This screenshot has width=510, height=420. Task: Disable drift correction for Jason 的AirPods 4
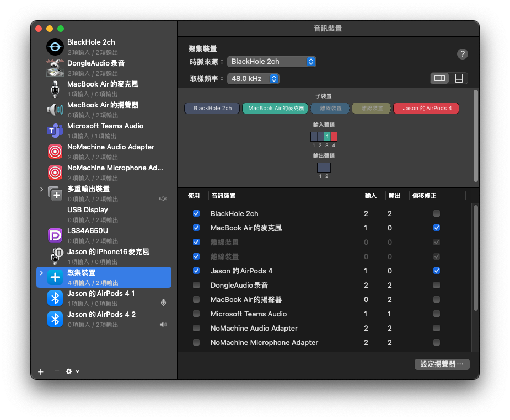(437, 271)
